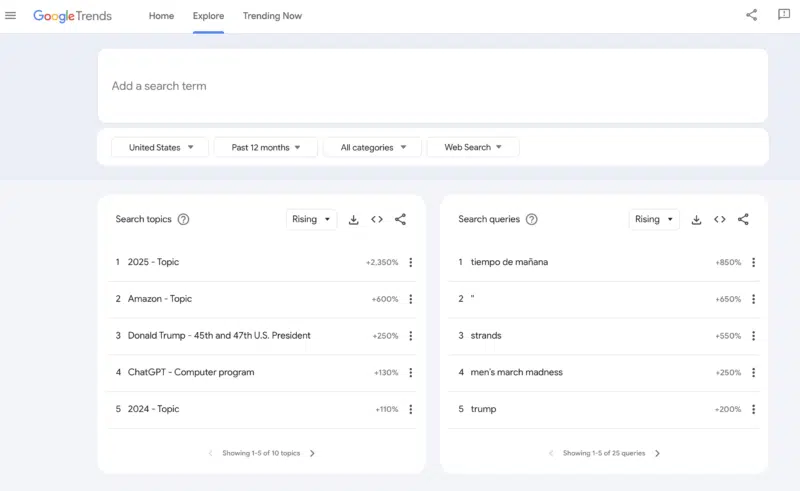Open the Trending Now tab
This screenshot has width=800, height=491.
coord(272,16)
